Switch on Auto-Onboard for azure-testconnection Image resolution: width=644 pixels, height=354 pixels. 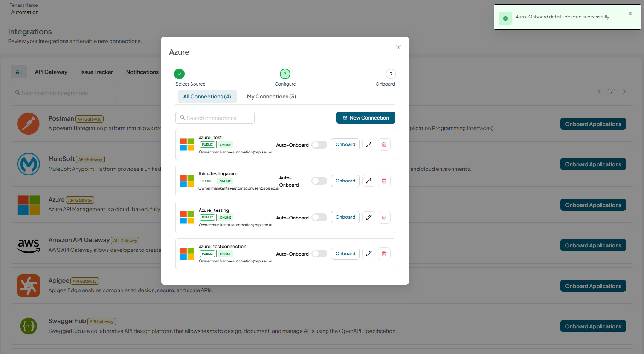tap(319, 254)
